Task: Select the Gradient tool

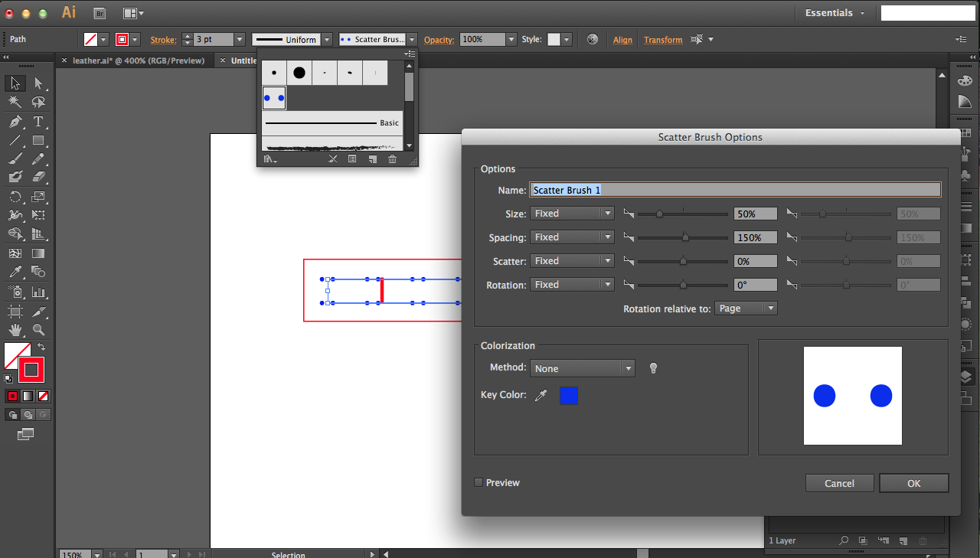Action: [38, 253]
